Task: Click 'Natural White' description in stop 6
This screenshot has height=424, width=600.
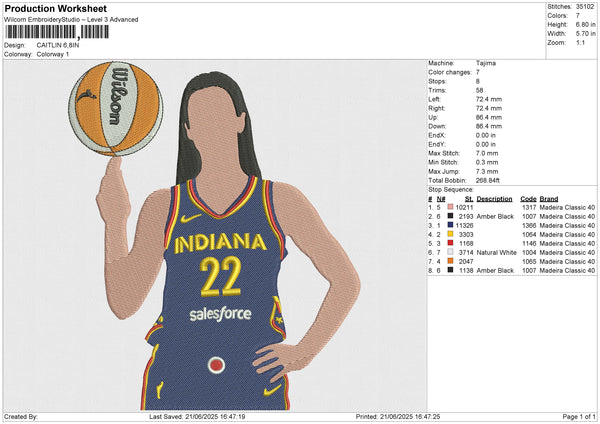Action: point(496,252)
